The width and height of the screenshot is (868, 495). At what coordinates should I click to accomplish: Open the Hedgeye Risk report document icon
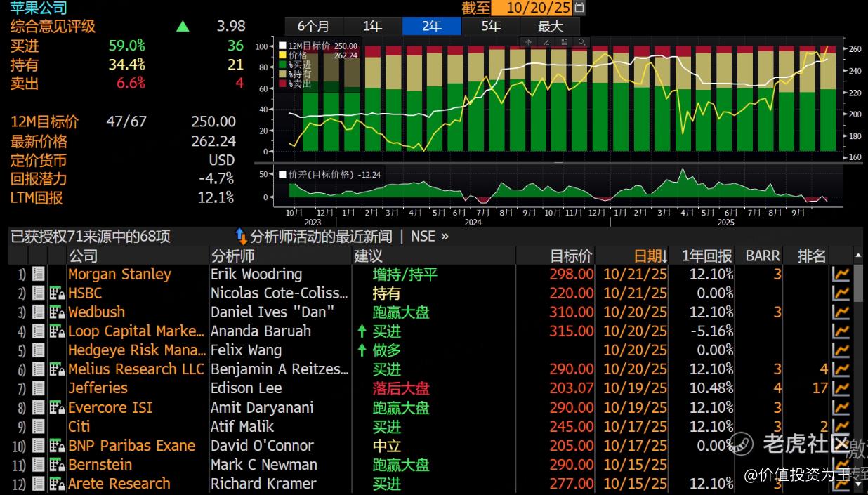coord(39,350)
